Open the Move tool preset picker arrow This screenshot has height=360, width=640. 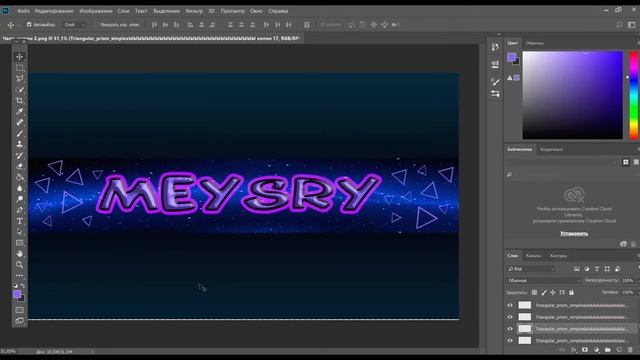click(19, 25)
